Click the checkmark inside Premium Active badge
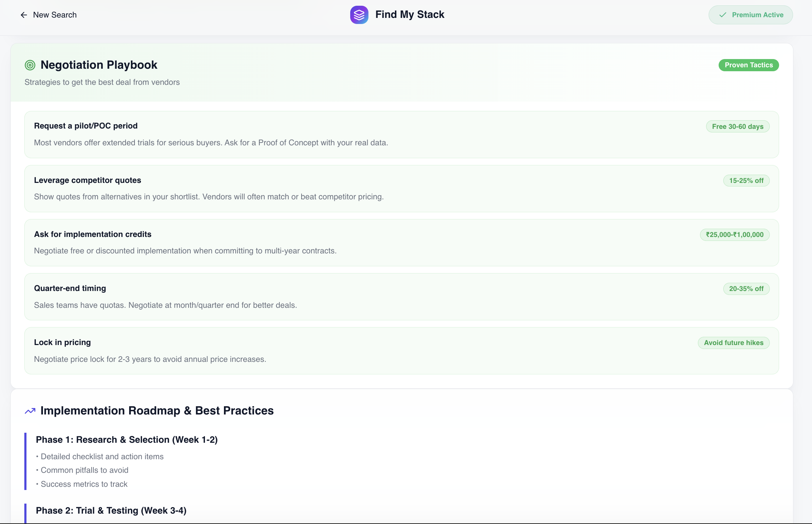The width and height of the screenshot is (812, 524). [x=723, y=15]
